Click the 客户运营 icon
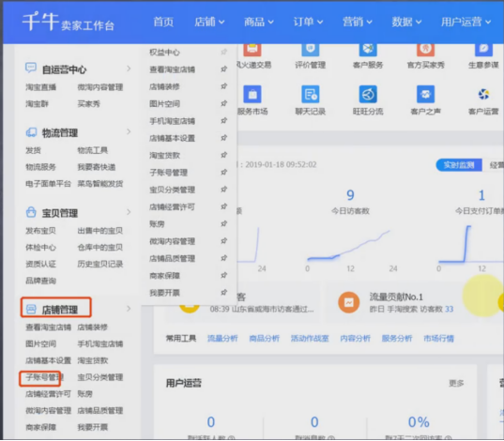 [483, 94]
